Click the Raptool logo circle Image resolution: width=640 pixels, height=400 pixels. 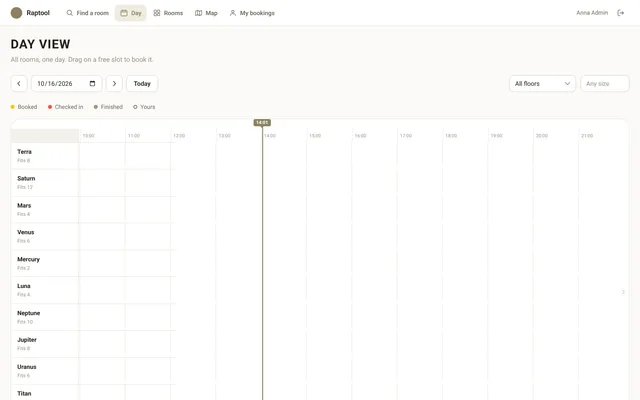16,13
